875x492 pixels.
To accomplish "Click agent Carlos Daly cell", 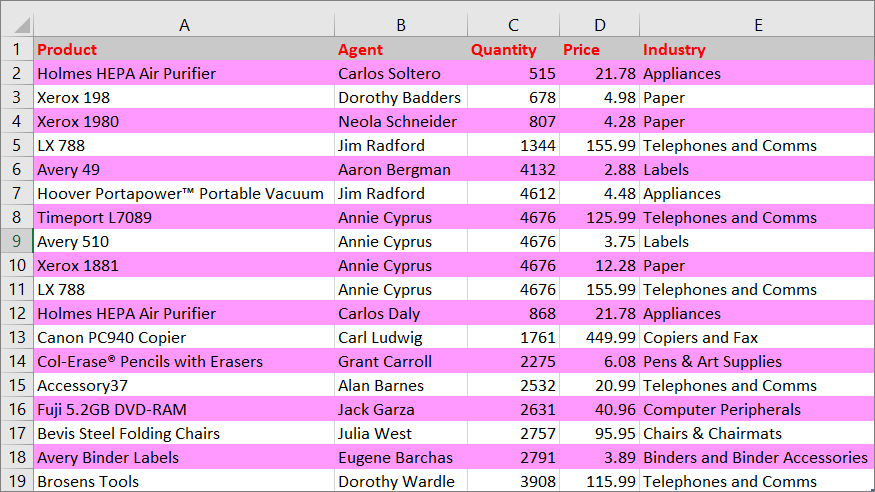I will (x=401, y=313).
